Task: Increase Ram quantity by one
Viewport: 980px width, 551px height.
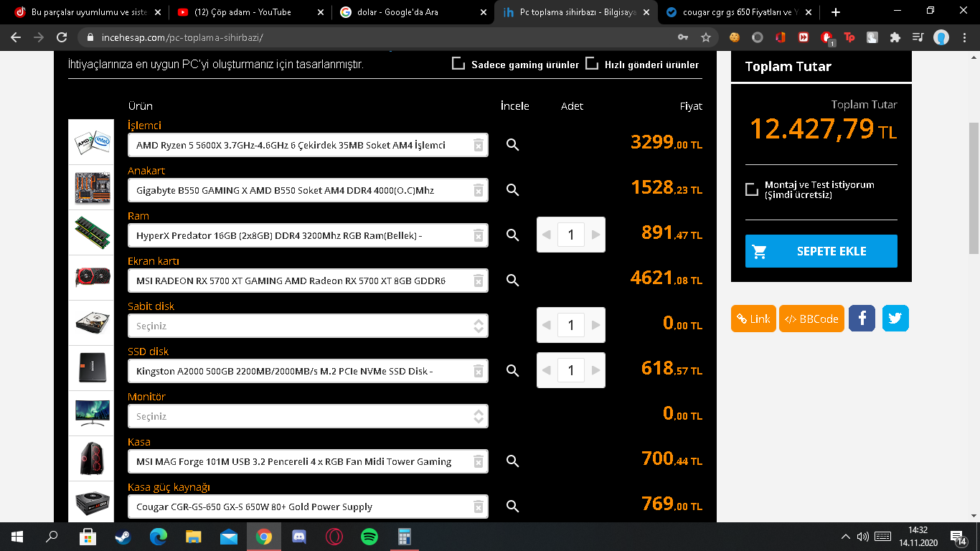Action: [595, 235]
